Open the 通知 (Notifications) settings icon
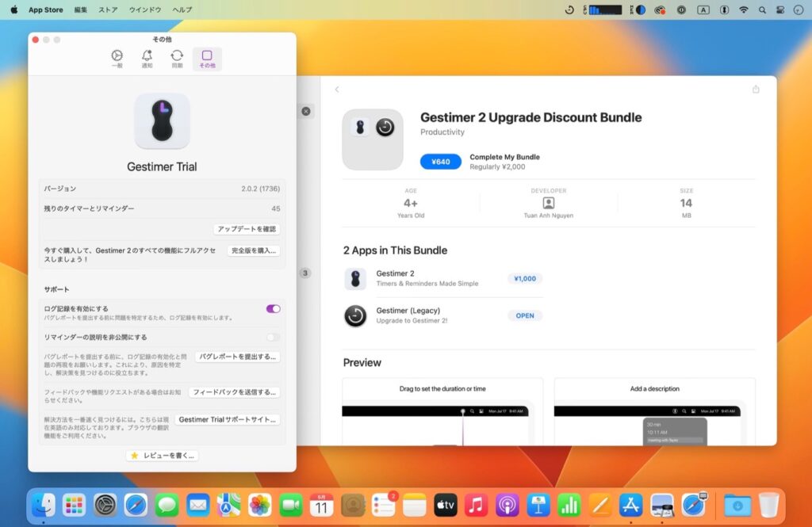Screen dimensions: 812x527 [147, 57]
